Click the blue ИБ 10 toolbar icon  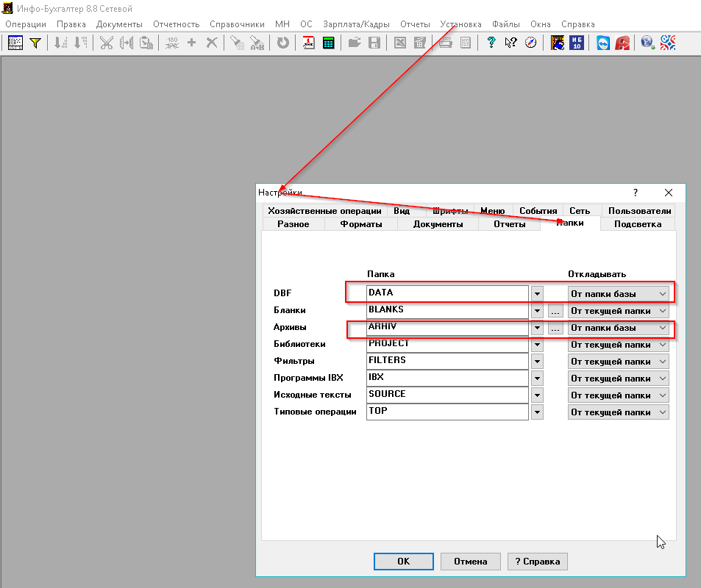[x=577, y=43]
